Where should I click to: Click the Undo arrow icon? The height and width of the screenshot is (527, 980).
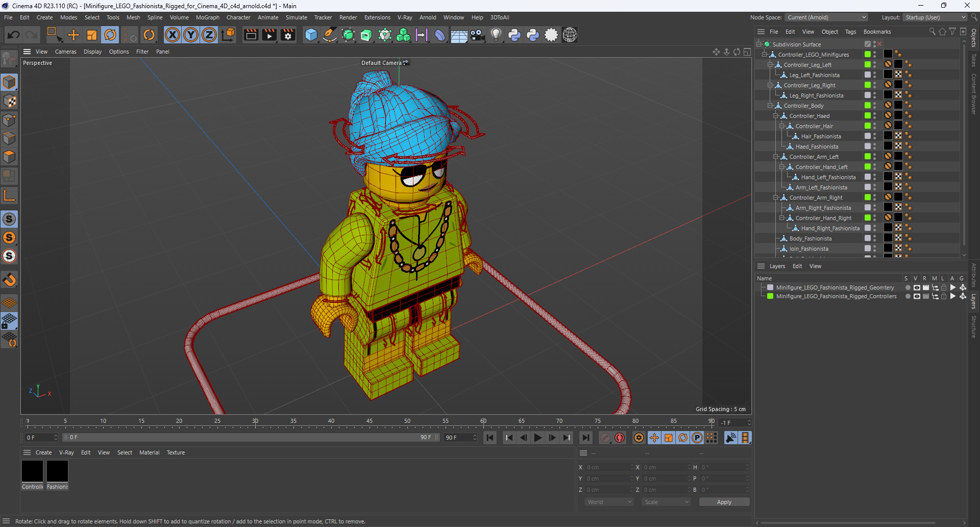click(14, 35)
